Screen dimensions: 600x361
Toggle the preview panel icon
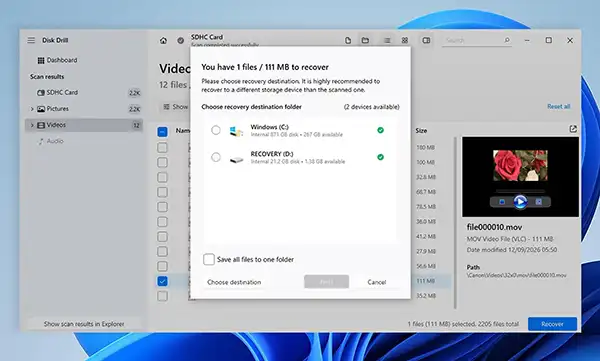[426, 40]
